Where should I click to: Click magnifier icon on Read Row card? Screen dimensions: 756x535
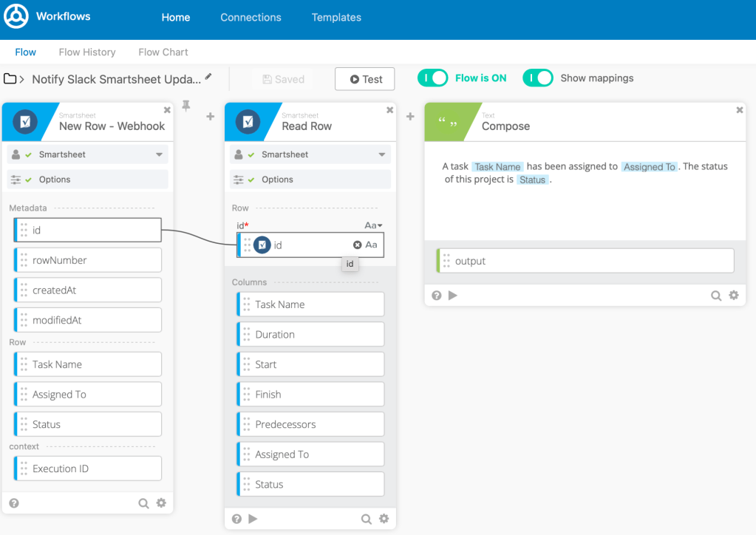pyautogui.click(x=367, y=519)
